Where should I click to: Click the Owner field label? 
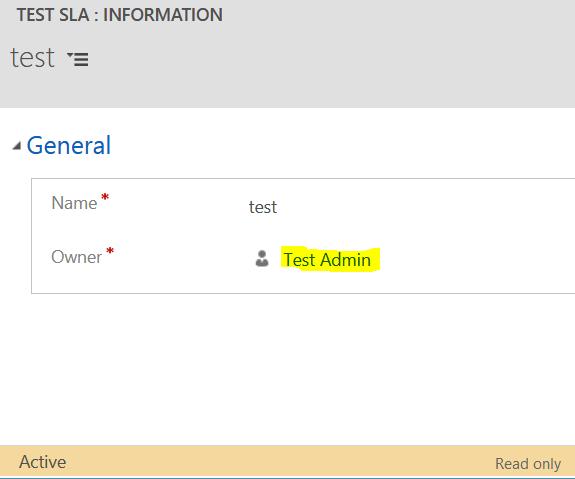[77, 257]
